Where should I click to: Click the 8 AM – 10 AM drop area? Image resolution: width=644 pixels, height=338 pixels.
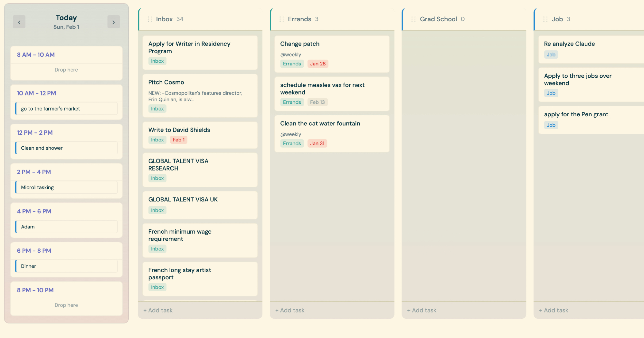[66, 70]
